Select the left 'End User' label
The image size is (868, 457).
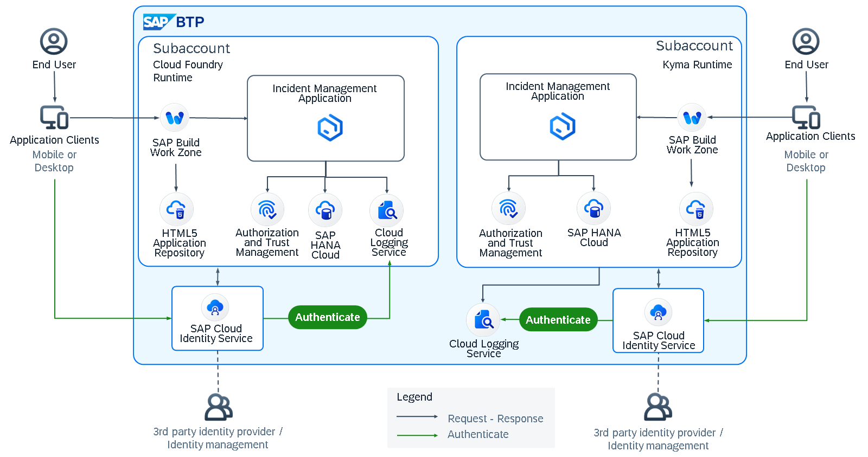[x=54, y=65]
